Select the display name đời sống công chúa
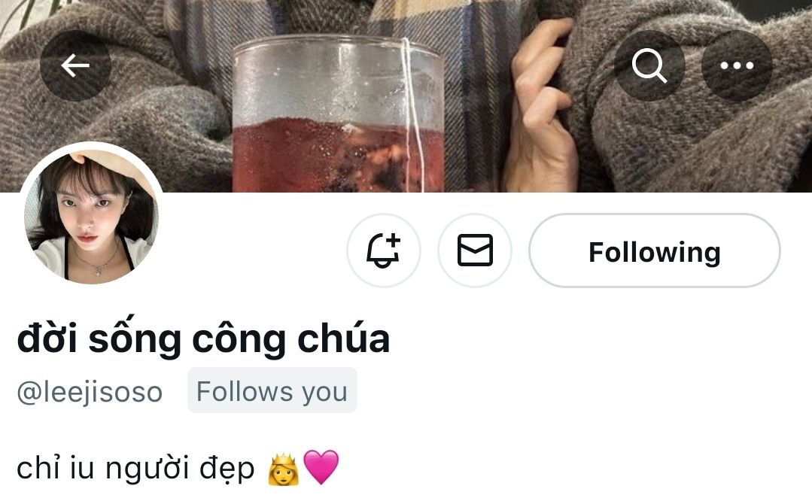This screenshot has width=812, height=504. pos(203,339)
